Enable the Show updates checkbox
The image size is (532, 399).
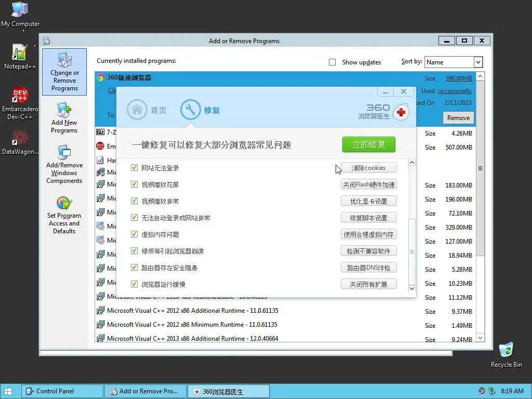tap(332, 62)
